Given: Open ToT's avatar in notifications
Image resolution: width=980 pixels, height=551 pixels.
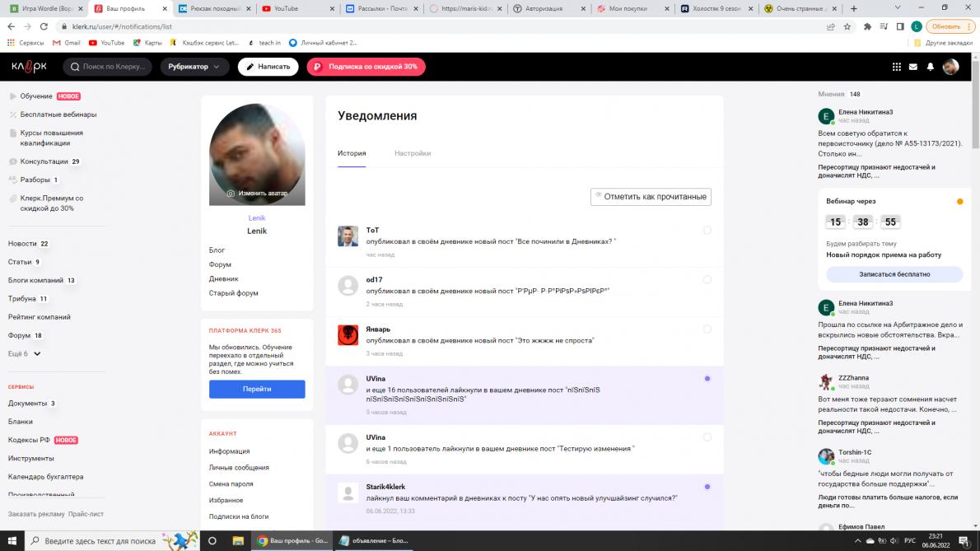Looking at the screenshot, I should (x=348, y=236).
